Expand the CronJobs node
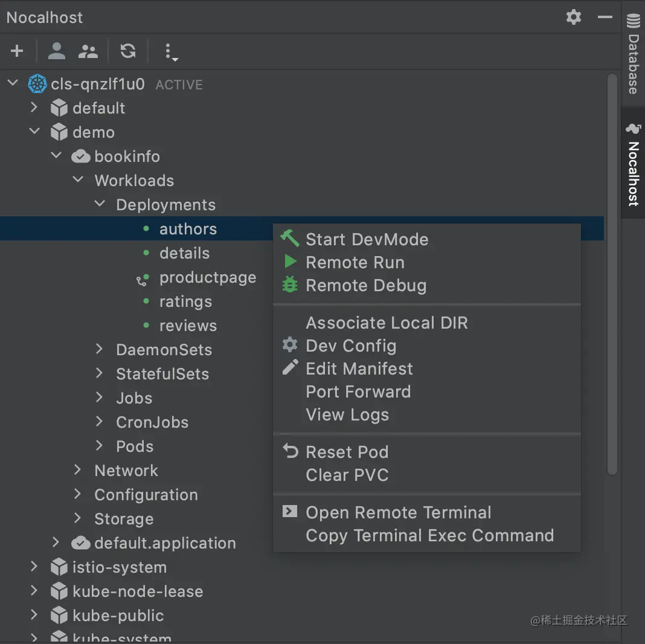 click(x=99, y=421)
